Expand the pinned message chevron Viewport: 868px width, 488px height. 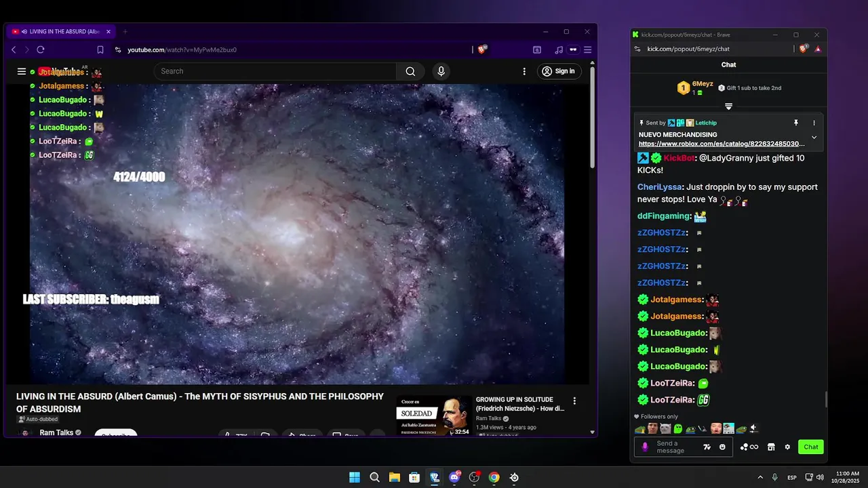[x=814, y=138]
